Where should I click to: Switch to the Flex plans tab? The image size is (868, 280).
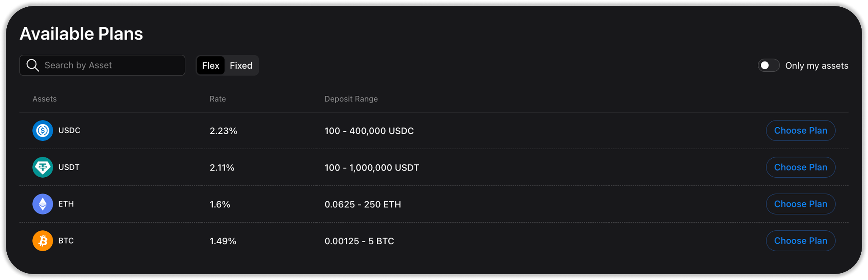coord(211,66)
